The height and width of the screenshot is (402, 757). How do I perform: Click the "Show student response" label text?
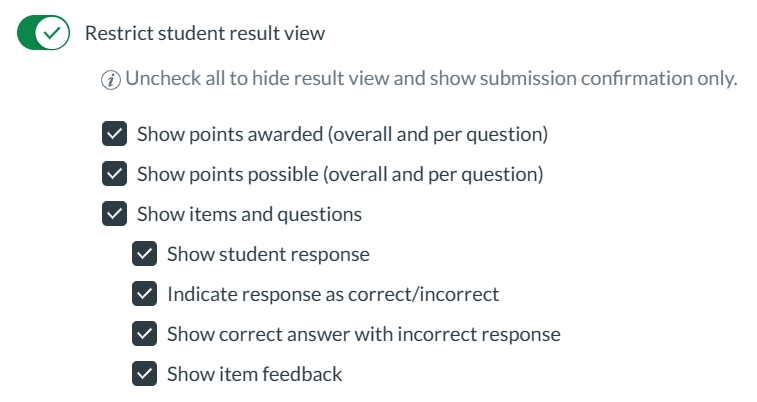tap(268, 254)
